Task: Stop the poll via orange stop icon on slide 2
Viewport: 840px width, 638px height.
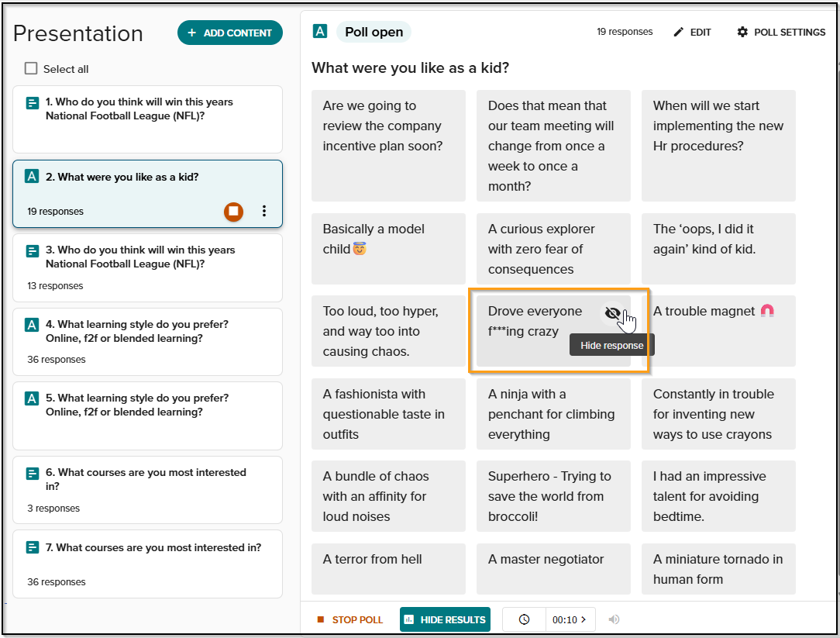Action: (233, 211)
